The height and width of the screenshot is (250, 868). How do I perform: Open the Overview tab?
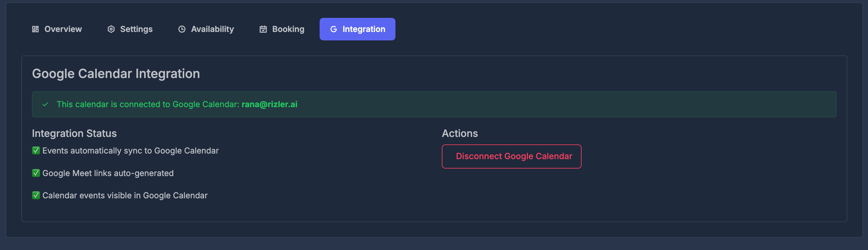[x=57, y=29]
